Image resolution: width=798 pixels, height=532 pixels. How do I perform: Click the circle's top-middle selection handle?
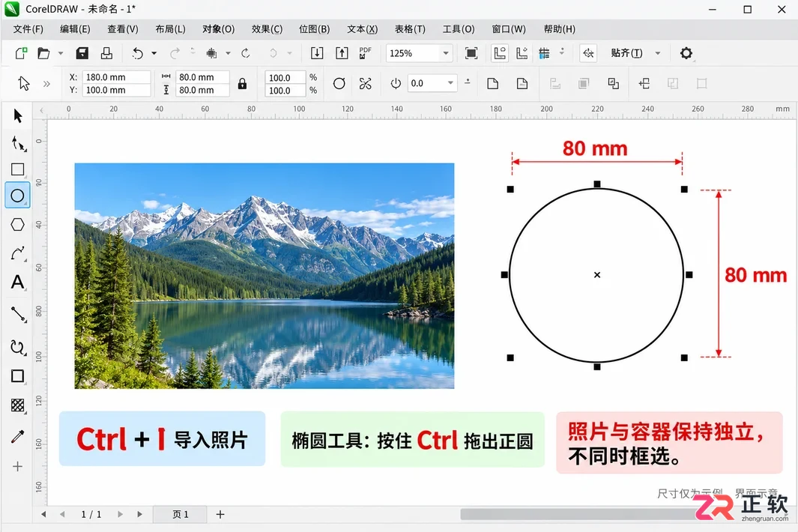point(597,184)
